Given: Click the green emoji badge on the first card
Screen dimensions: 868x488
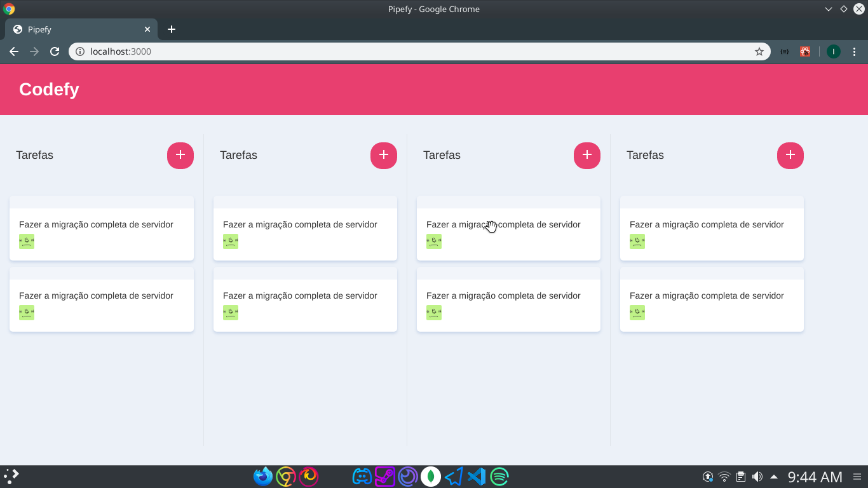Looking at the screenshot, I should (x=26, y=241).
